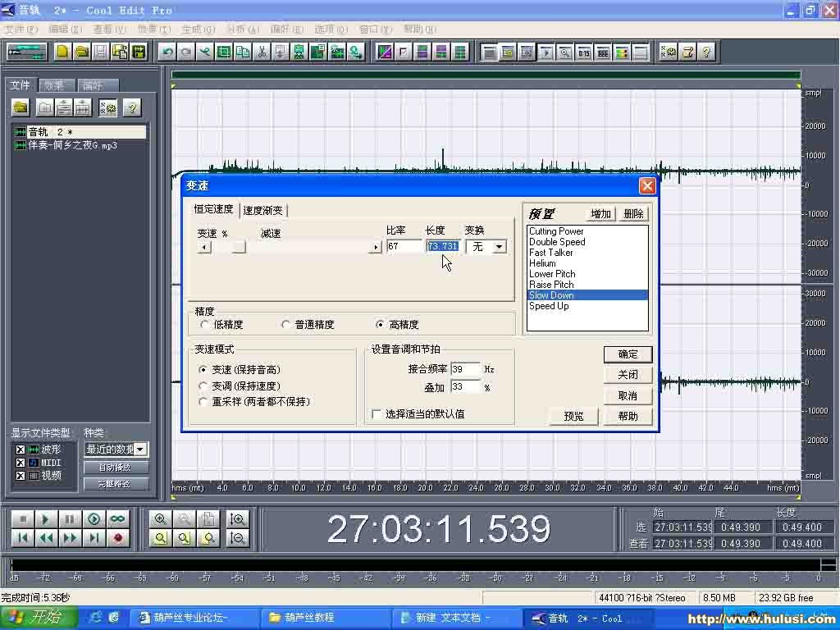Screen dimensions: 840x630
Task: Click the left arrow of the 变速 slider
Action: pos(204,247)
